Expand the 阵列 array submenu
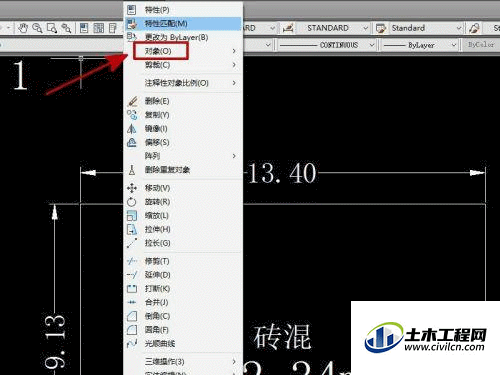The width and height of the screenshot is (500, 375). pyautogui.click(x=183, y=156)
